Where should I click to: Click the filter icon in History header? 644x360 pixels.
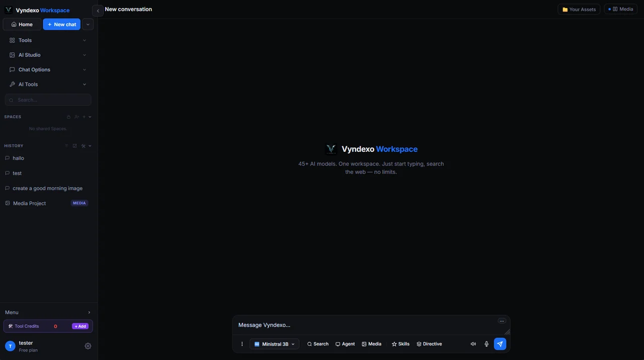pyautogui.click(x=66, y=146)
